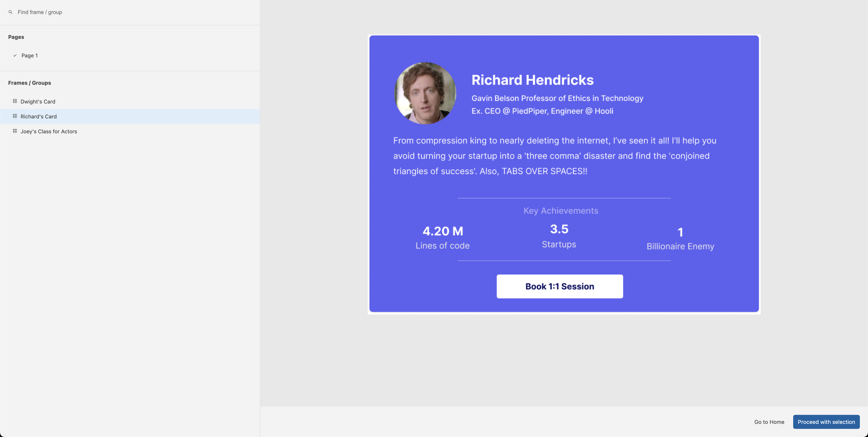Screen dimensions: 868x437
Task: Click the Pages section heading
Action: pyautogui.click(x=16, y=37)
